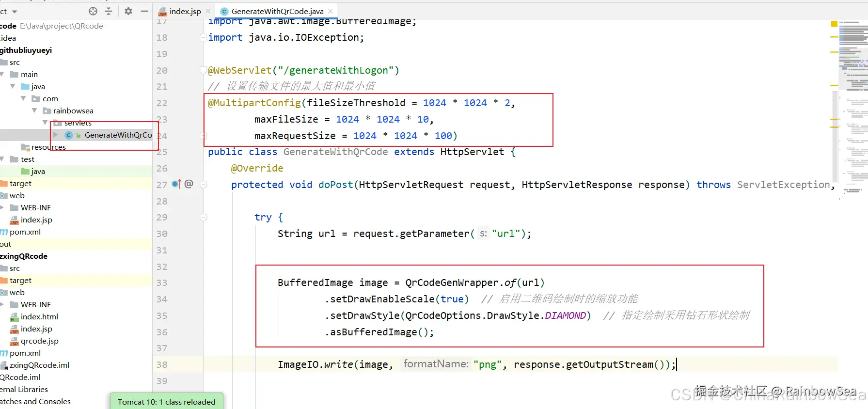Viewport: 868px width, 409px height.
Task: Click the Tomcat class reloaded notification
Action: coord(167,401)
